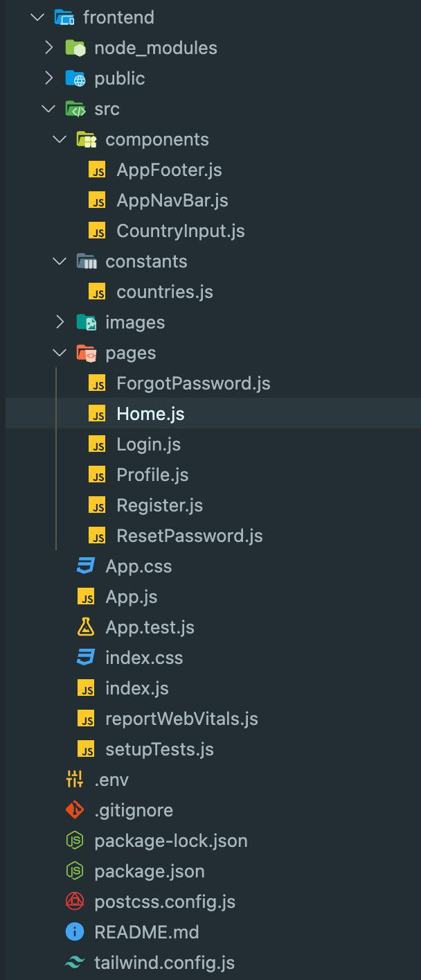Open CountryInput.js in the editor
The height and width of the screenshot is (980, 421).
point(180,231)
